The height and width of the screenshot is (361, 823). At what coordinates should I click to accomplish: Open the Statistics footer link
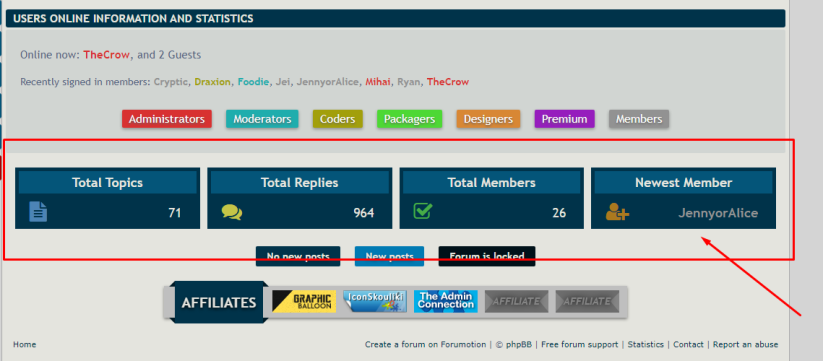click(x=646, y=345)
